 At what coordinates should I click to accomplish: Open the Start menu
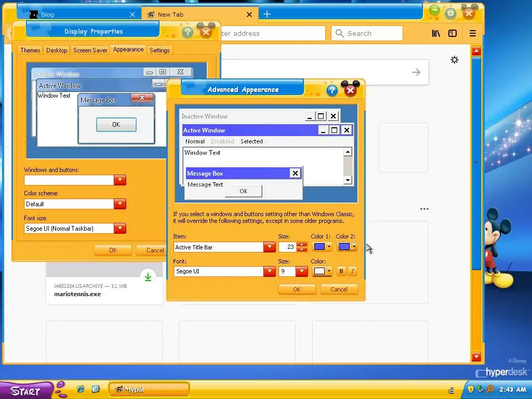point(26,390)
